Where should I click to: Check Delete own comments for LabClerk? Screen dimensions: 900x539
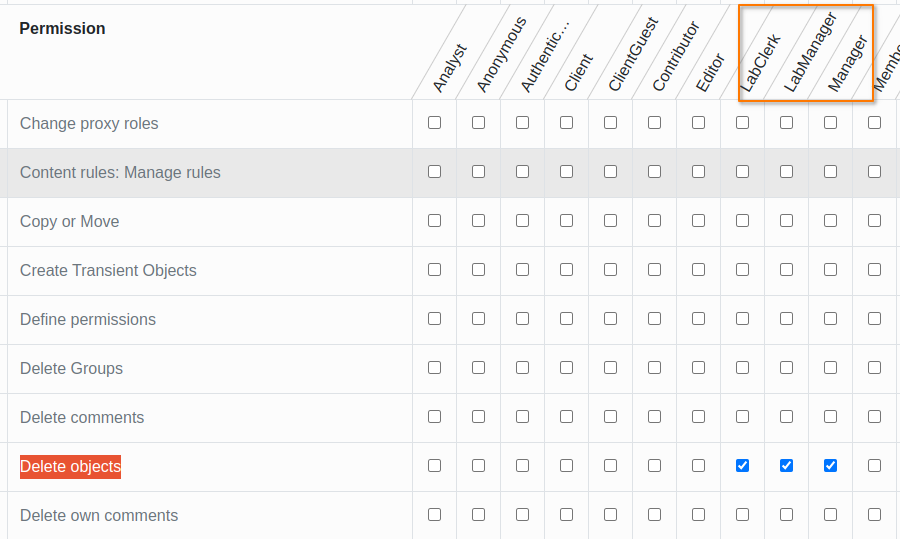[x=742, y=514]
